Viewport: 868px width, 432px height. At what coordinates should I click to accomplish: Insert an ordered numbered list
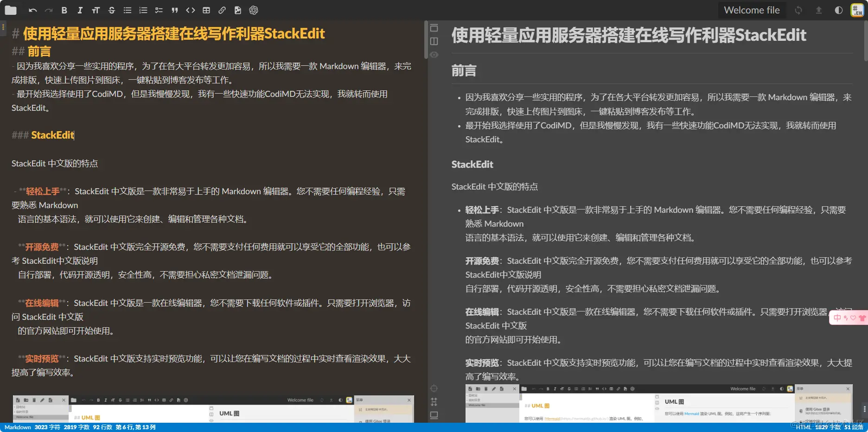pos(143,10)
